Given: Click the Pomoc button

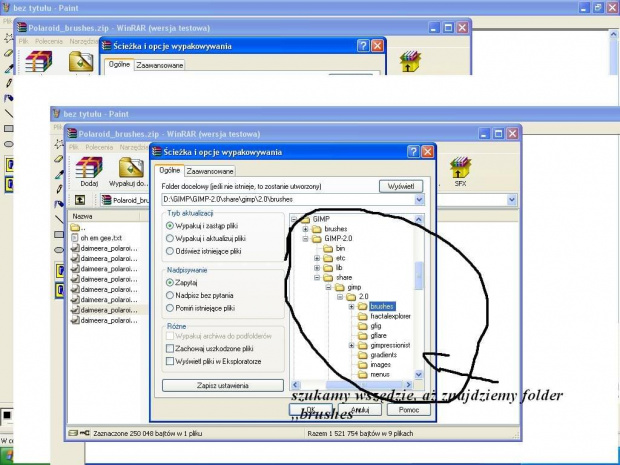Looking at the screenshot, I should (409, 410).
